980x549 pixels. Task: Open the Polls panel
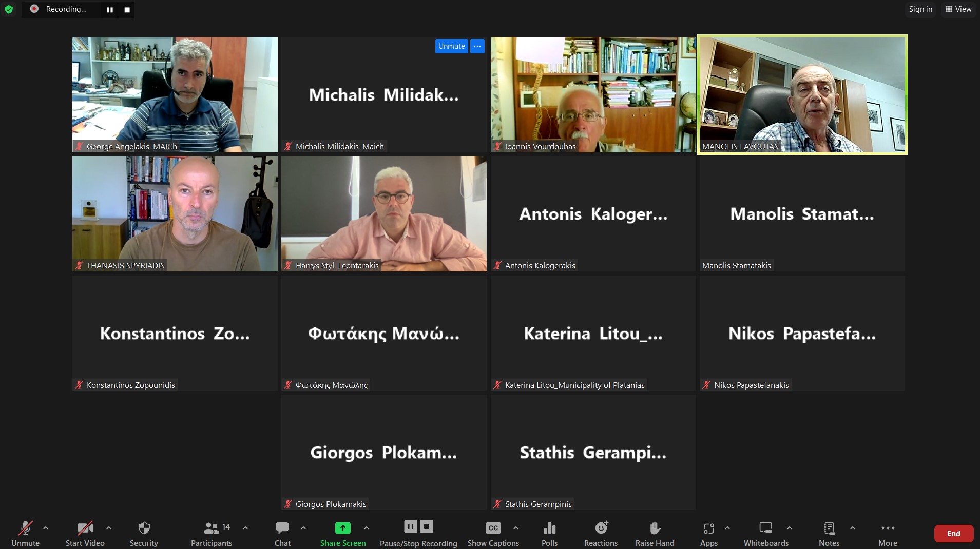point(549,534)
